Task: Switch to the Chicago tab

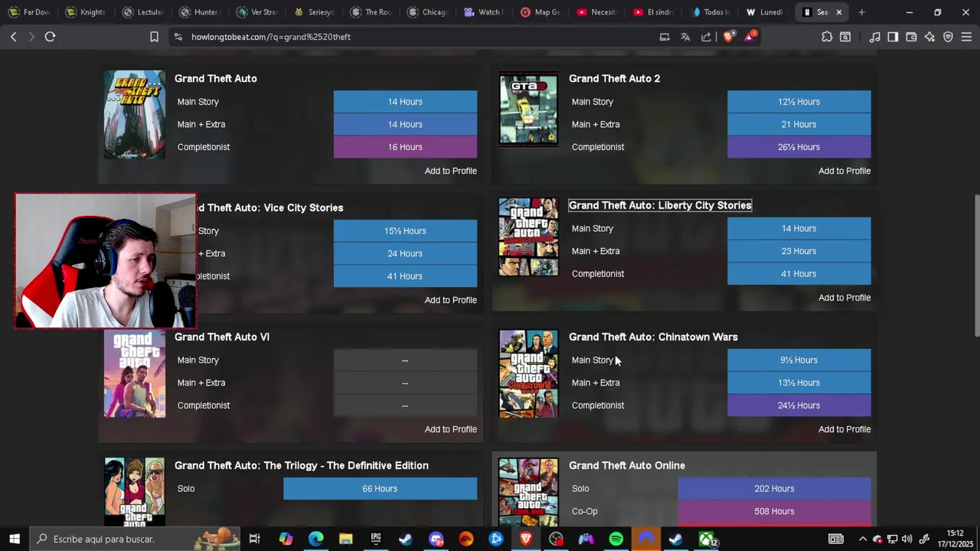Action: [427, 12]
